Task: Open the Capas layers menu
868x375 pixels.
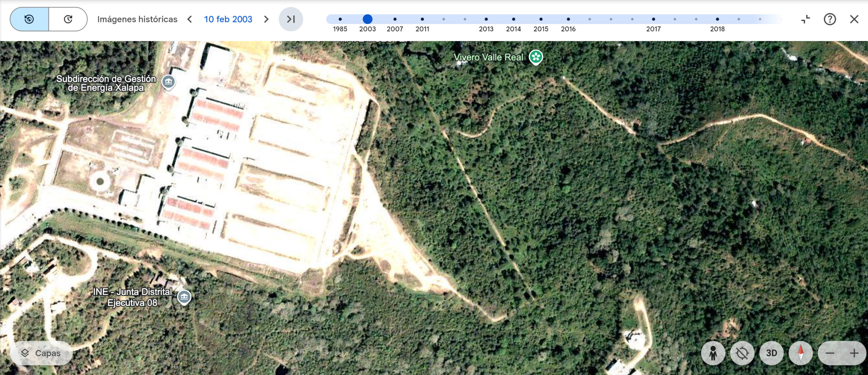Action: (x=41, y=353)
